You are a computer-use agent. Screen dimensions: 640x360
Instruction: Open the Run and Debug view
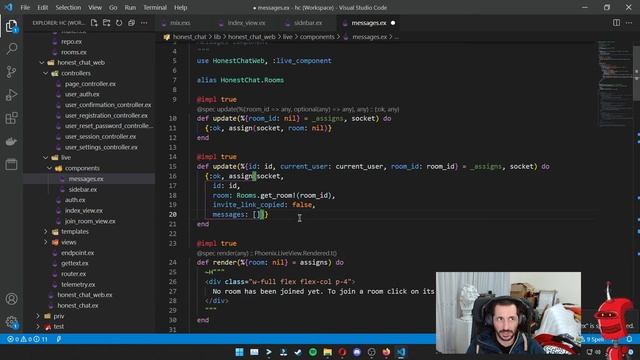(11, 95)
